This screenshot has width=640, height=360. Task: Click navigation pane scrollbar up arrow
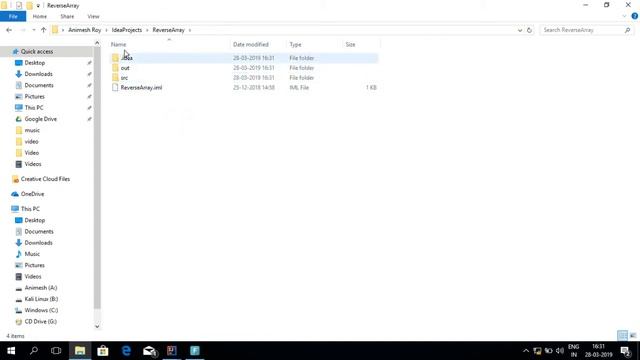click(97, 43)
